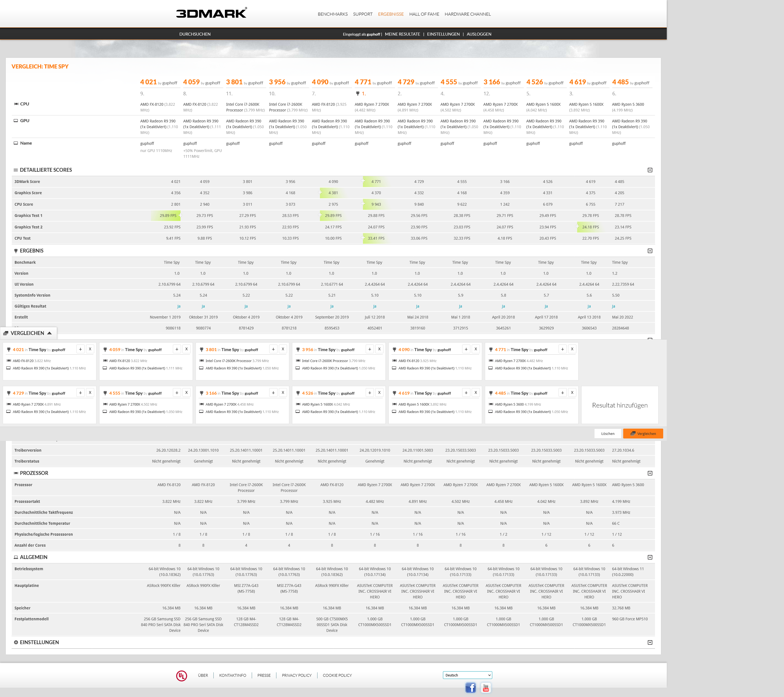Click plus on the 3 801 result card

[273, 349]
